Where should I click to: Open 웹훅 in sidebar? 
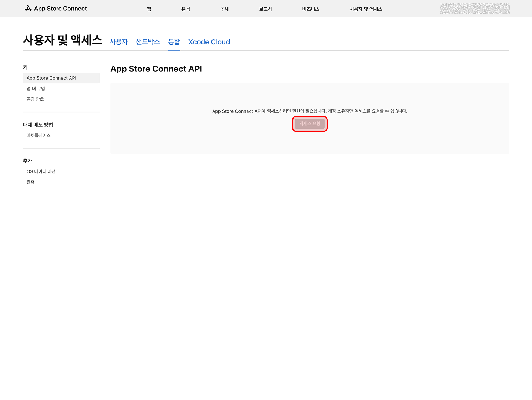pyautogui.click(x=30, y=182)
